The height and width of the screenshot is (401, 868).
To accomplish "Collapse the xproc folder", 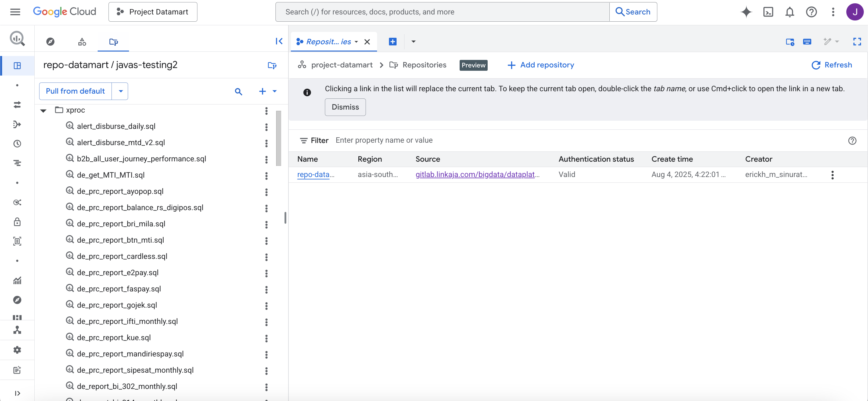I will coord(43,110).
